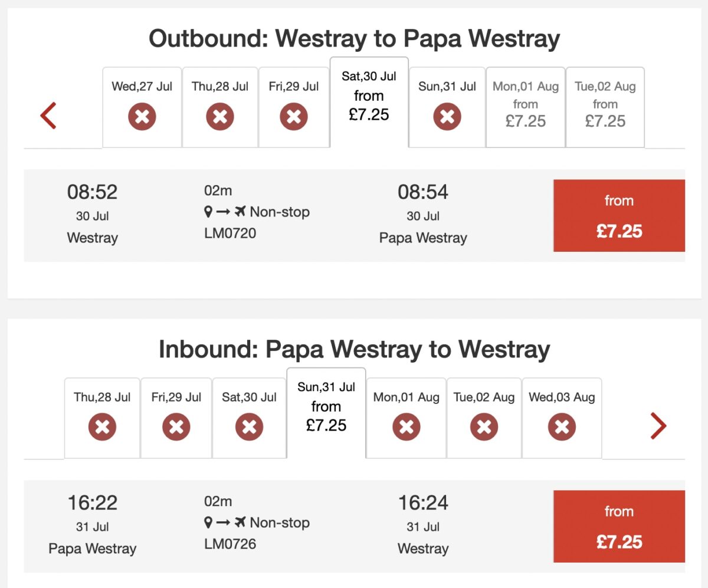The width and height of the screenshot is (708, 588).
Task: Select outbound Mon, 01 Aug date tab
Action: click(525, 106)
